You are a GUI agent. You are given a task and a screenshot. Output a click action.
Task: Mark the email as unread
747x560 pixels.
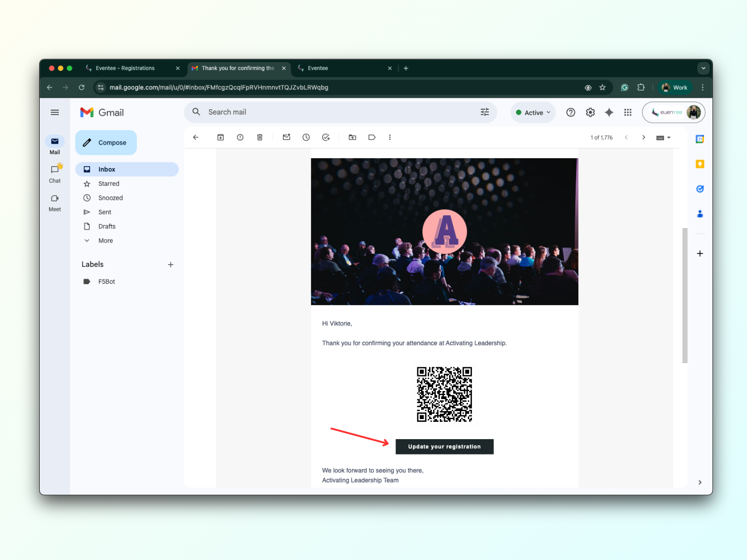pos(286,137)
